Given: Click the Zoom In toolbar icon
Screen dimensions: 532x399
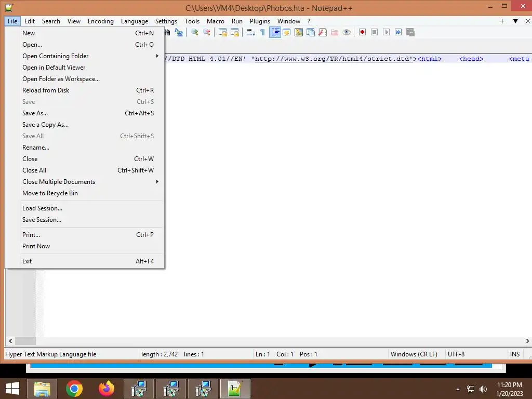Looking at the screenshot, I should [x=195, y=32].
